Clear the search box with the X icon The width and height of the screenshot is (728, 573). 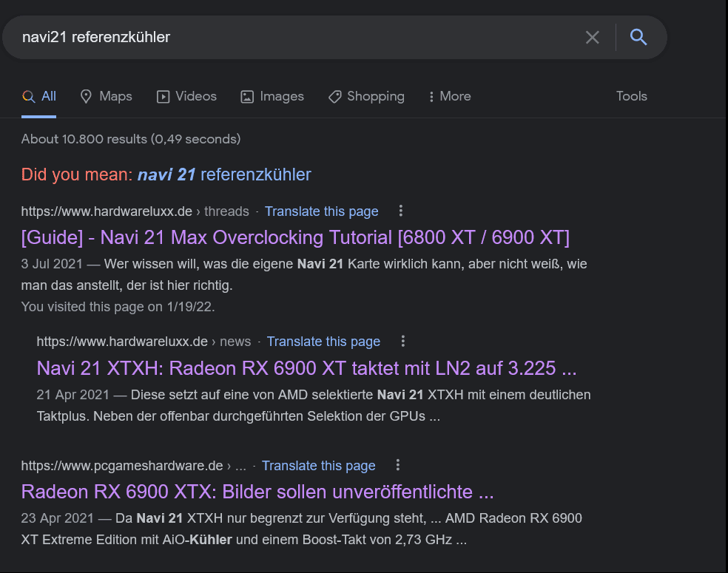click(592, 37)
